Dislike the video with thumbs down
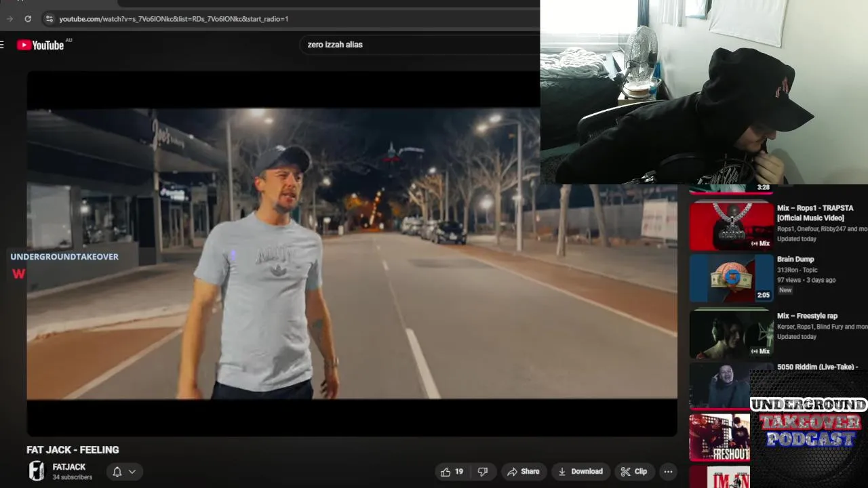This screenshot has width=868, height=488. (483, 472)
